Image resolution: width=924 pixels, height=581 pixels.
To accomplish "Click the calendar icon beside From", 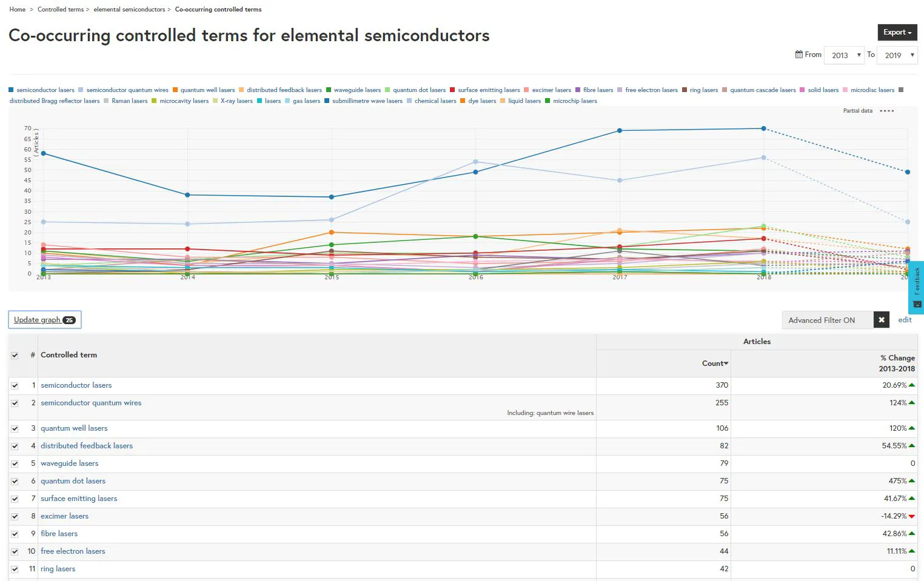I will (798, 55).
